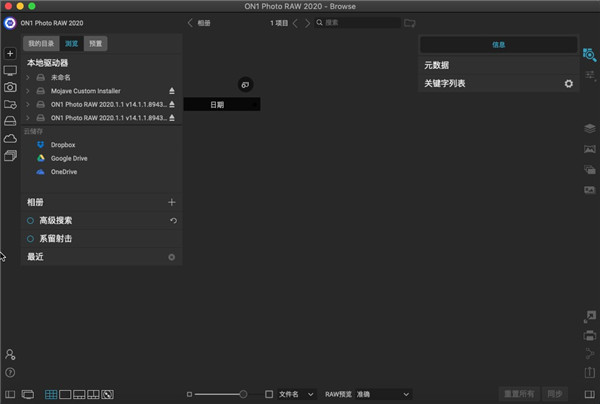Switch to grid view mode

coord(51,394)
